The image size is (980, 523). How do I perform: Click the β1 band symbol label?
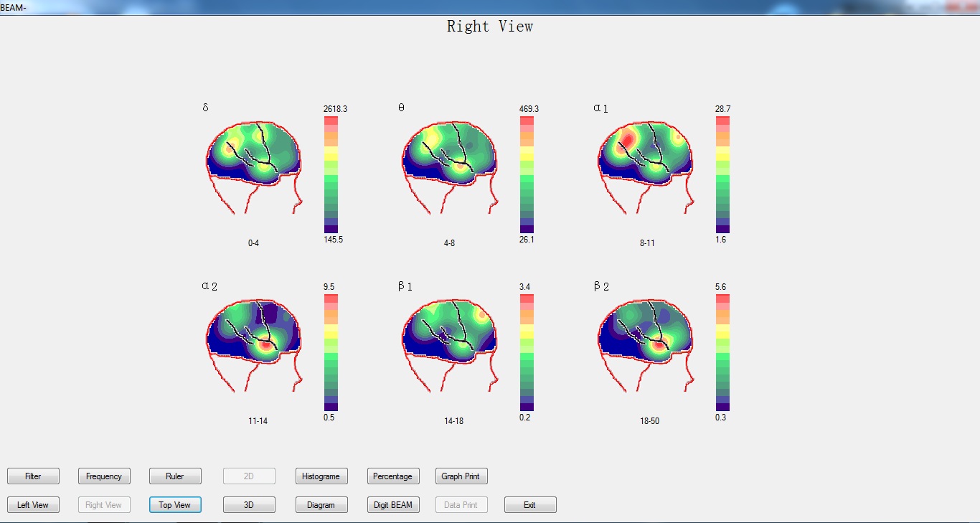click(x=405, y=286)
